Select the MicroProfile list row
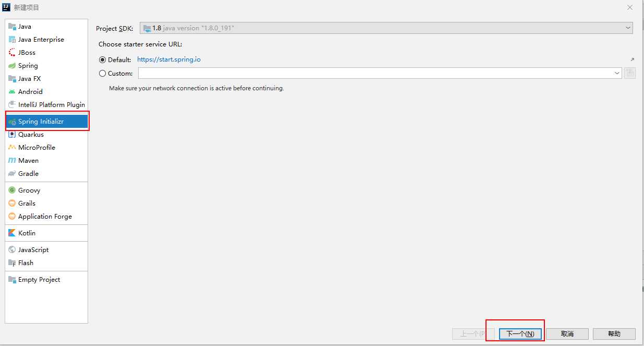Viewport: 644px width, 346px height. coord(46,148)
